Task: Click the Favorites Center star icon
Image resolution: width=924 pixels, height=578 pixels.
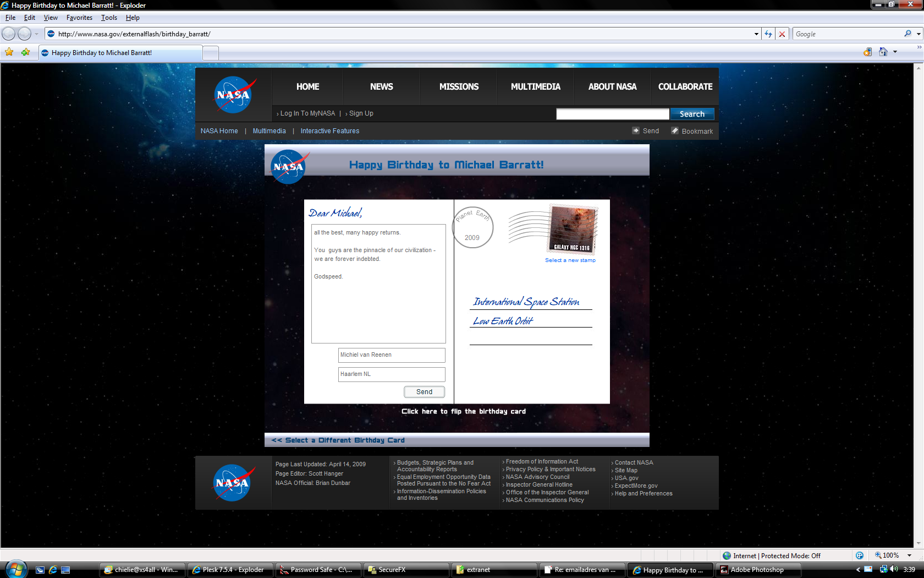Action: click(x=9, y=52)
